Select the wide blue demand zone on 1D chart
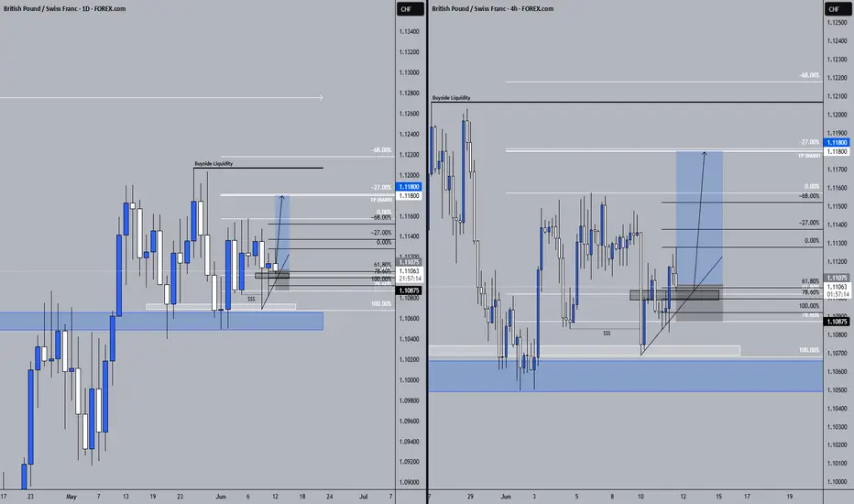Viewport: 854px width, 504px height. point(161,321)
